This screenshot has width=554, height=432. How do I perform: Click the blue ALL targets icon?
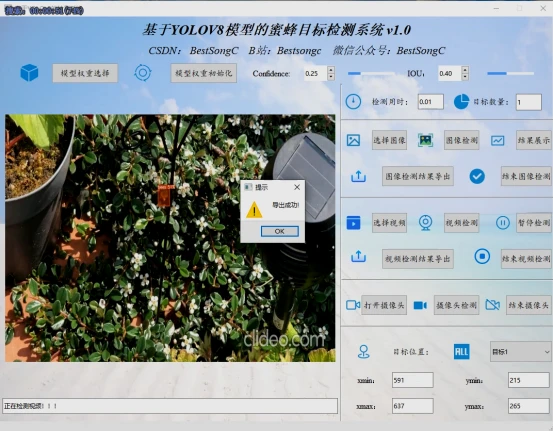coord(461,352)
